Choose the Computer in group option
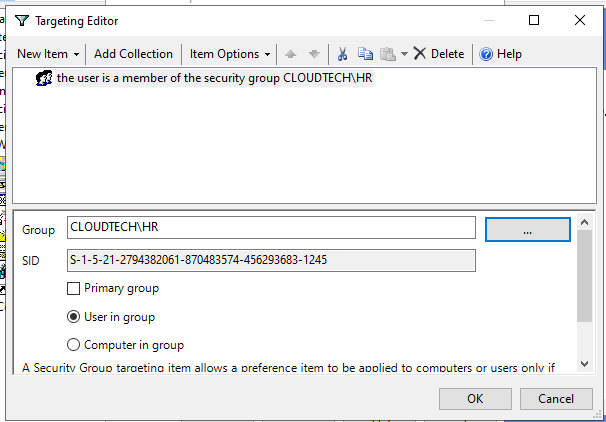606x422 pixels. tap(73, 345)
